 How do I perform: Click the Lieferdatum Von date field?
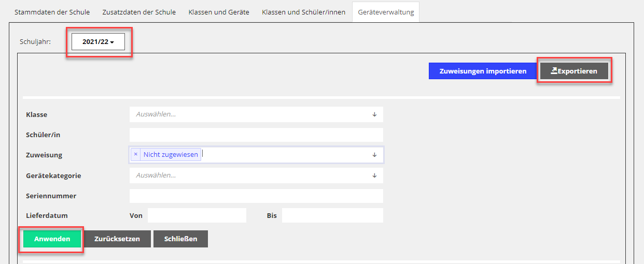197,215
